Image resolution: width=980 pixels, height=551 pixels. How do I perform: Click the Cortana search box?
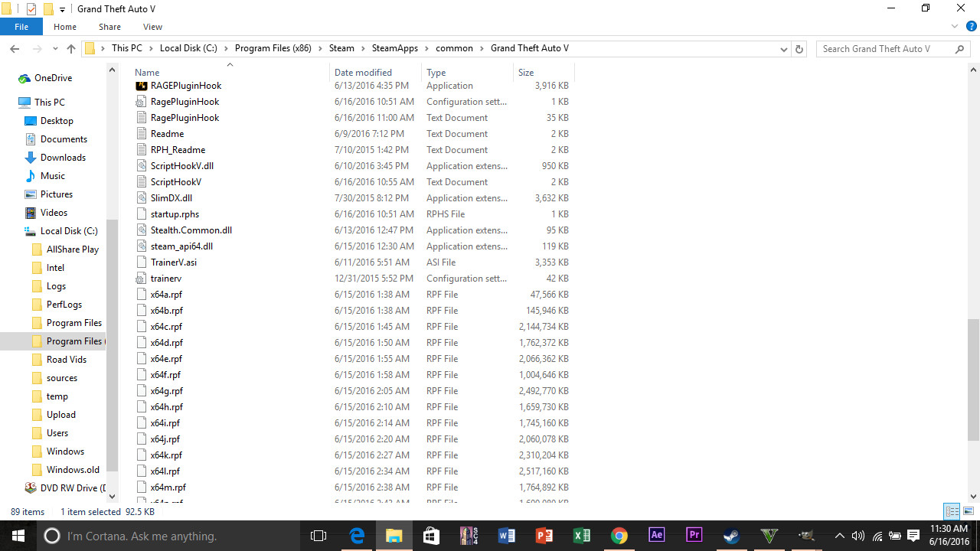pyautogui.click(x=167, y=536)
